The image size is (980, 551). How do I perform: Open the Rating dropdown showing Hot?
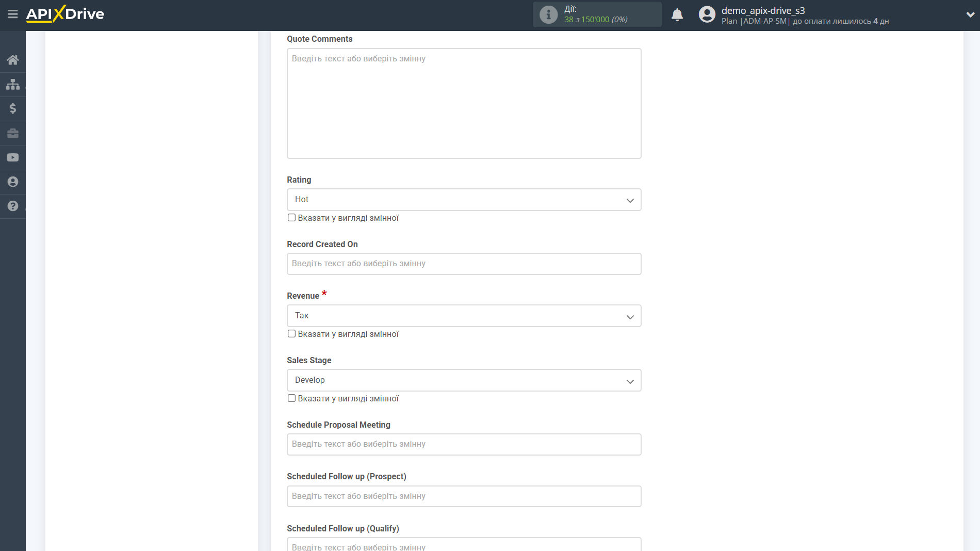(x=464, y=200)
